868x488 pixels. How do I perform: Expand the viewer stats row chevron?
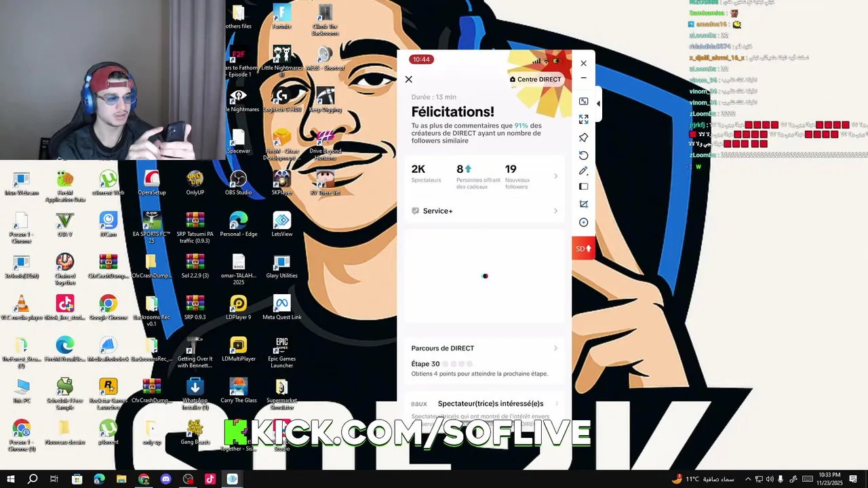[555, 176]
